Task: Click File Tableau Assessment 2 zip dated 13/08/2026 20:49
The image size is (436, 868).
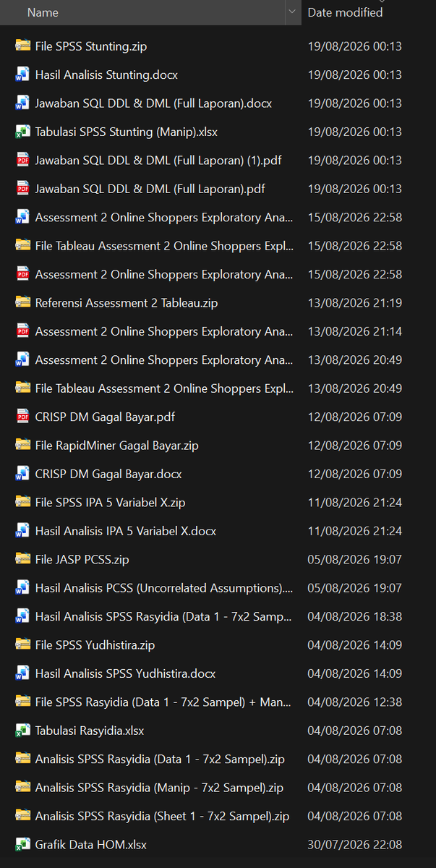Action: tap(164, 388)
